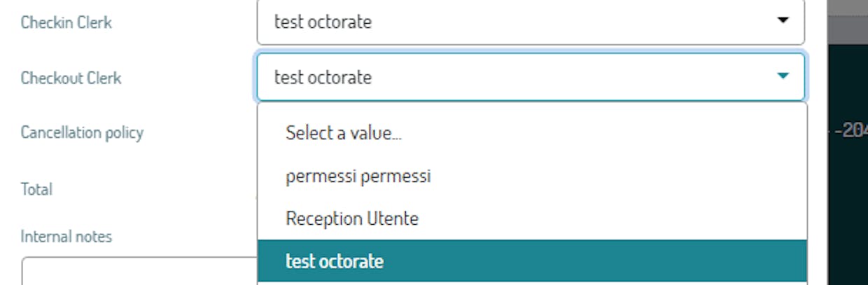This screenshot has height=285, width=868.
Task: Choose 'Reception Utente' from the list
Action: [352, 218]
